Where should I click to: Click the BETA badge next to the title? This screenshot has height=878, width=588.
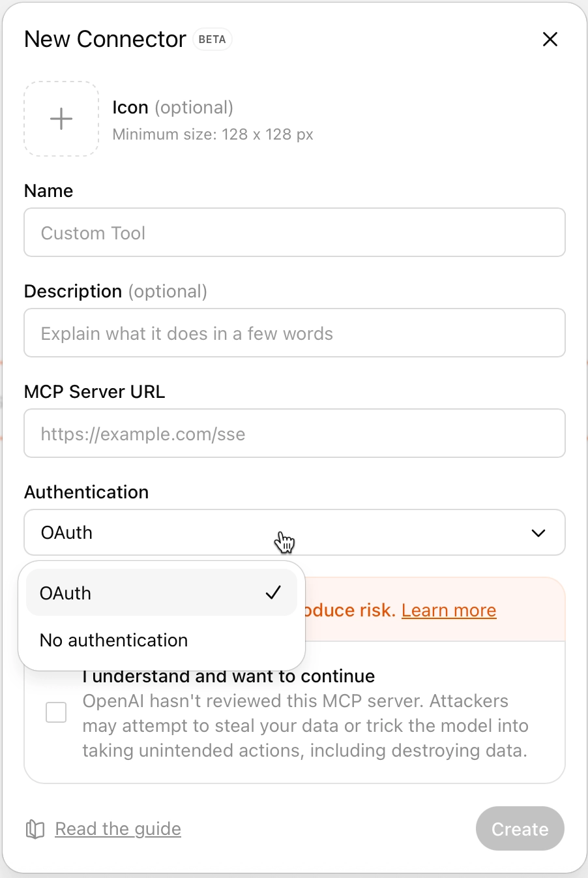click(x=212, y=39)
